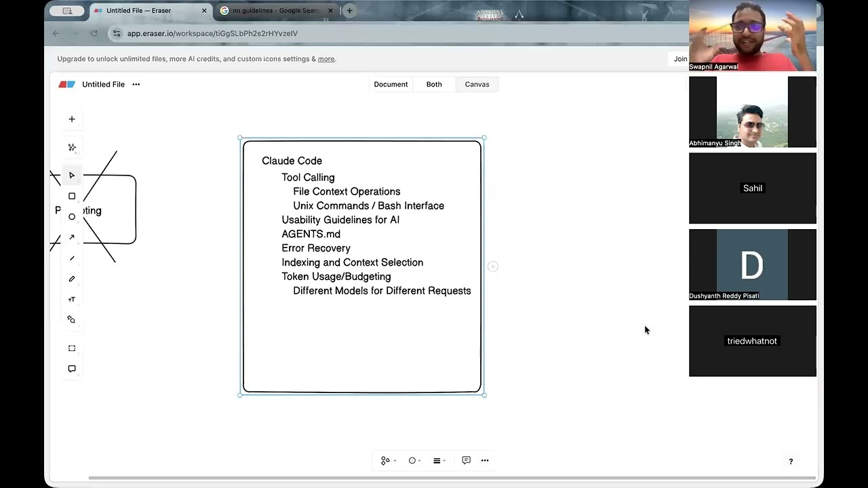Switch to the nn guidelines Google Search tab

coord(278,11)
